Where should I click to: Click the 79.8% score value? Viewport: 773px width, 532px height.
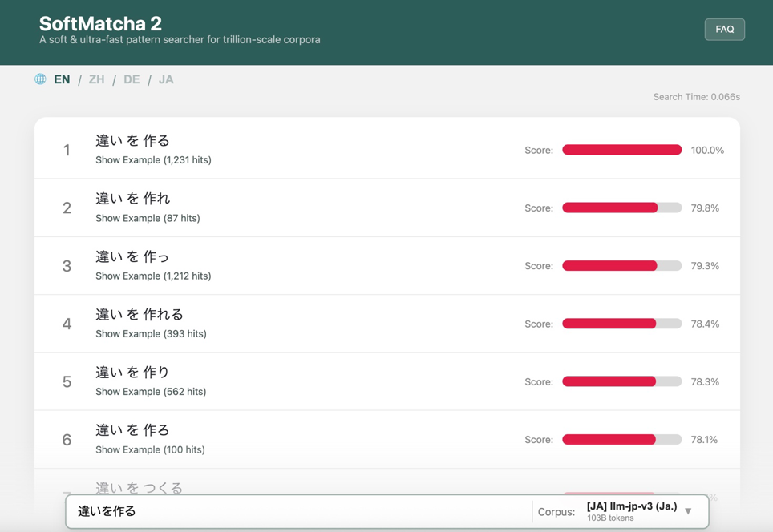(x=705, y=208)
